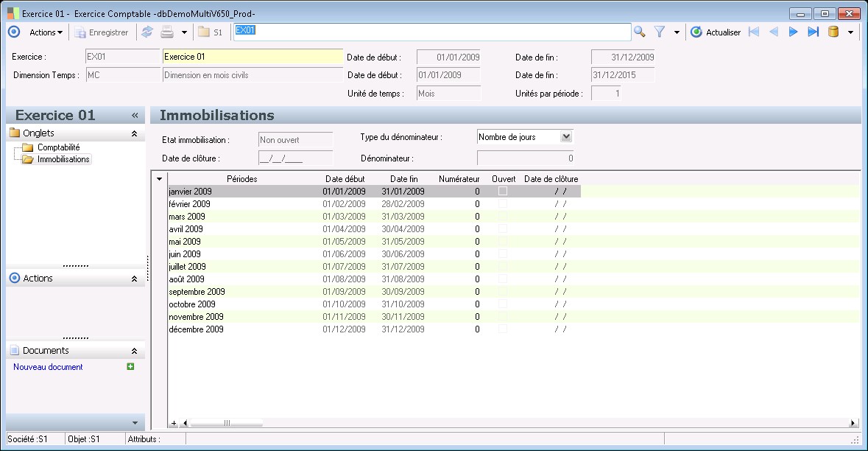Open the dropdown arrow beside the printer

pyautogui.click(x=184, y=32)
